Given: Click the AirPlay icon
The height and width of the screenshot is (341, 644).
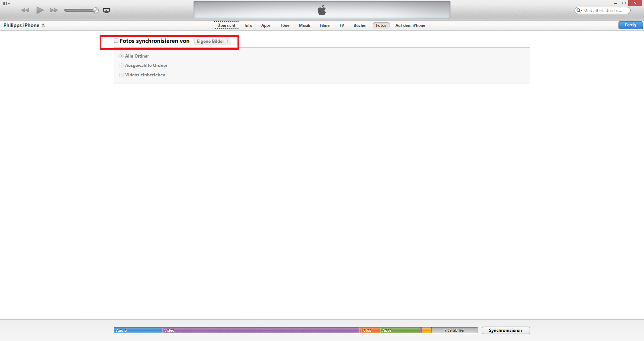Looking at the screenshot, I should pyautogui.click(x=106, y=10).
